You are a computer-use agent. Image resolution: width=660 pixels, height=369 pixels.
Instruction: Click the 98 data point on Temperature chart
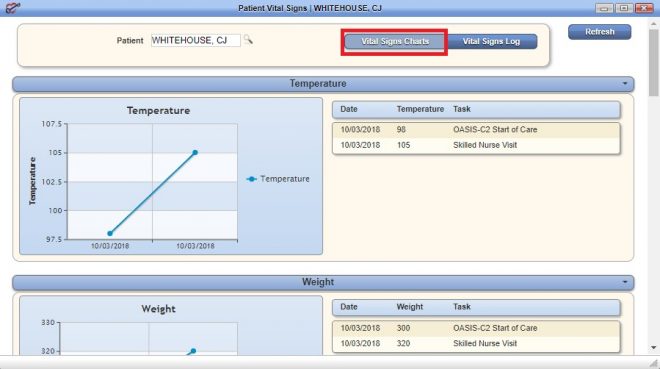(x=110, y=234)
